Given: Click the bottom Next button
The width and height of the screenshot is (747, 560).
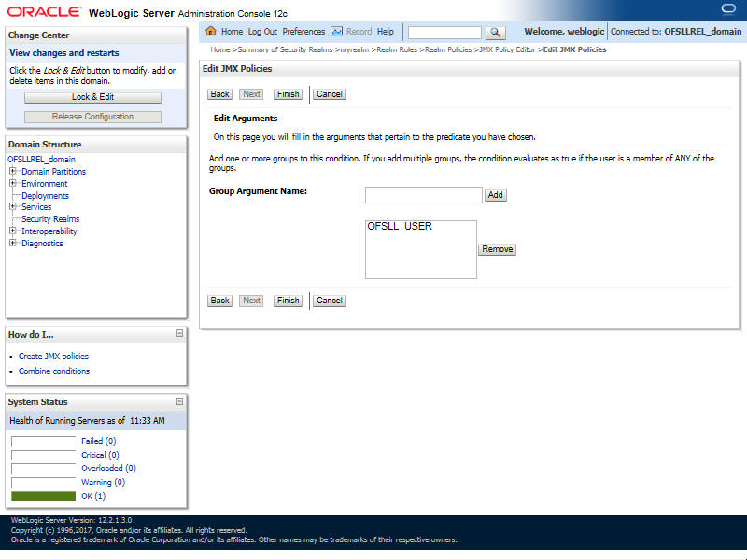Looking at the screenshot, I should tap(251, 301).
